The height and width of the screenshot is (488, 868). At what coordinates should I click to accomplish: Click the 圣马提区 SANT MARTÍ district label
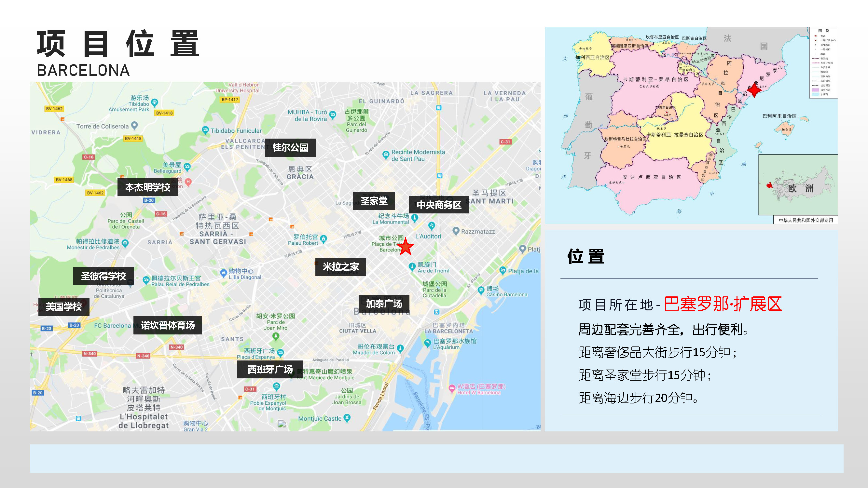click(x=489, y=197)
